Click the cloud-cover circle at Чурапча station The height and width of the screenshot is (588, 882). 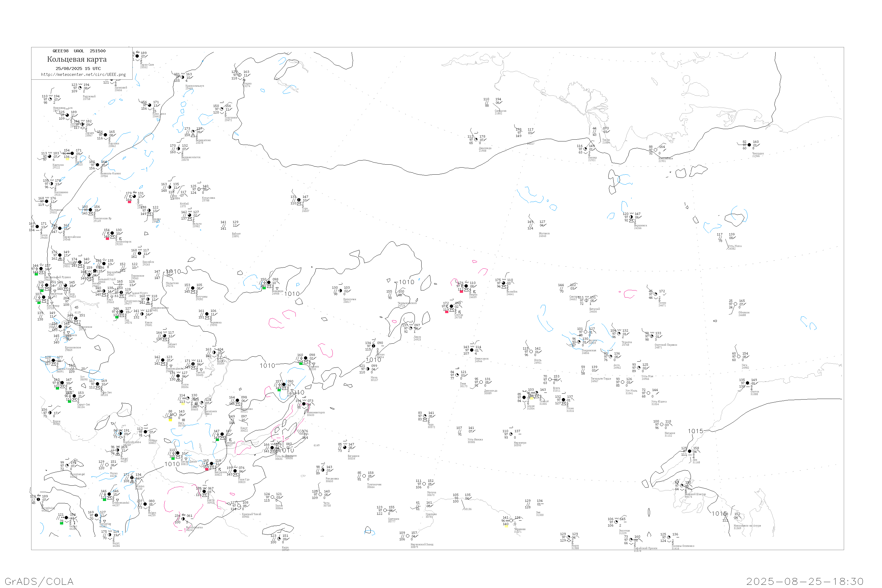[x=619, y=334]
